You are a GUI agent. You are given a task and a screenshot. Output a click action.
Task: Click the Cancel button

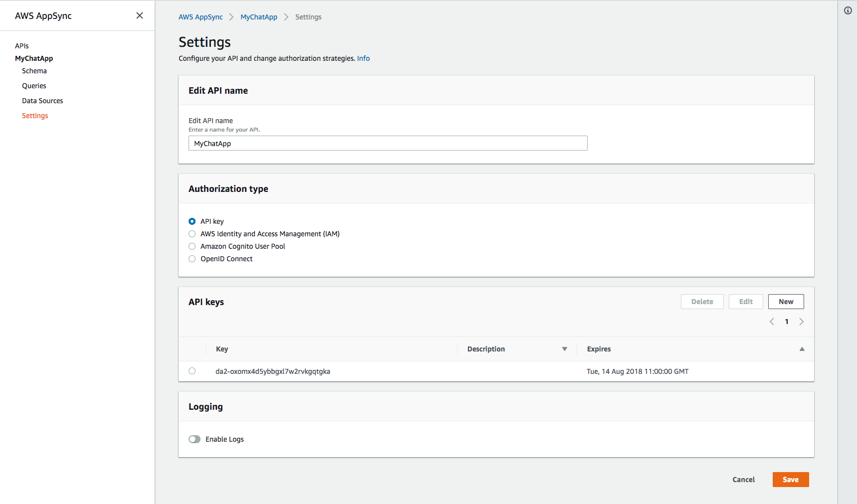tap(744, 480)
